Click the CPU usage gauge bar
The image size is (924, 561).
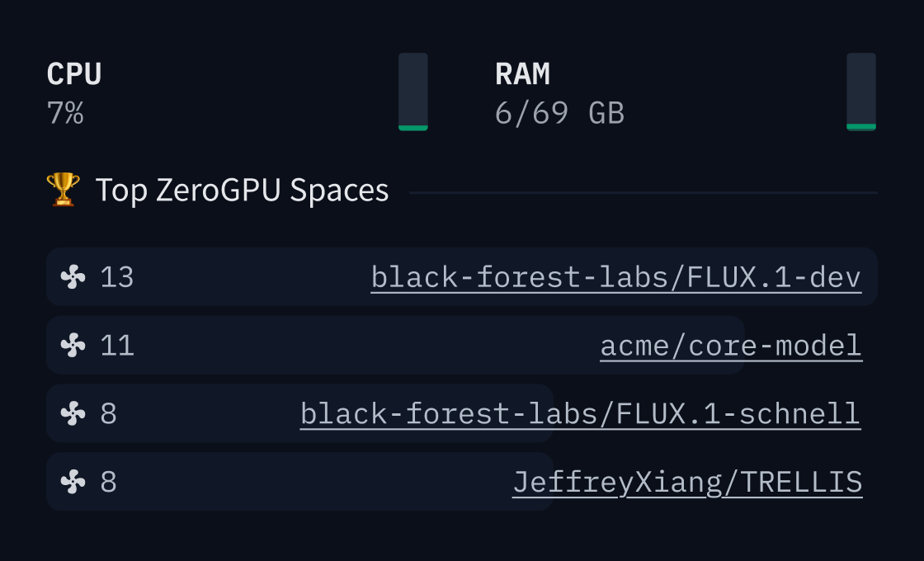413,92
